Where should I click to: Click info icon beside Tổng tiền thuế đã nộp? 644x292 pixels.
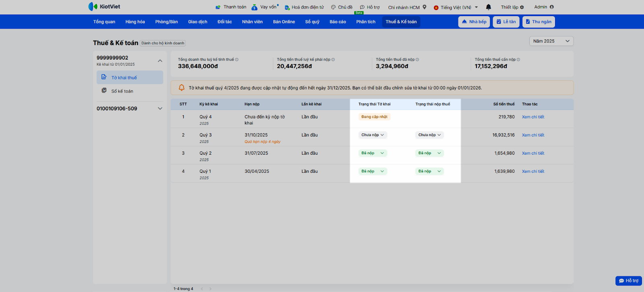coord(417,60)
